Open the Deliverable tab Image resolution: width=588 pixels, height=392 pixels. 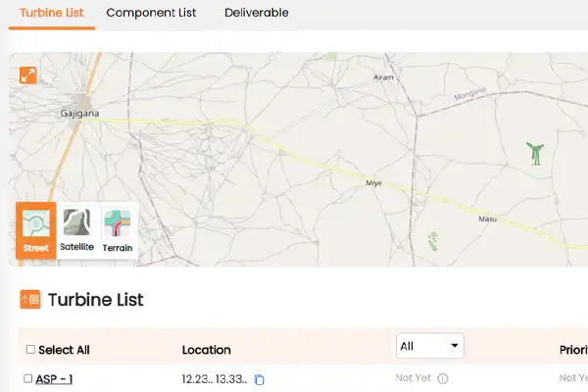pyautogui.click(x=257, y=13)
